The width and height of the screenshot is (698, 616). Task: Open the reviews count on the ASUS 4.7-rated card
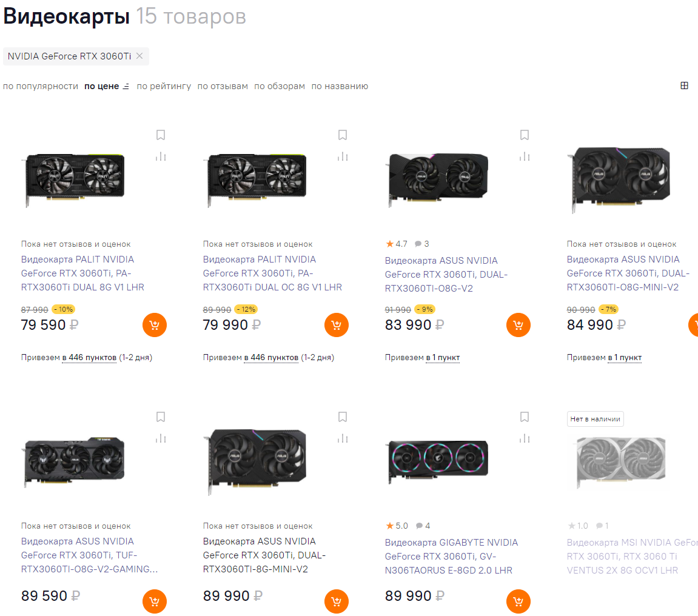(422, 244)
